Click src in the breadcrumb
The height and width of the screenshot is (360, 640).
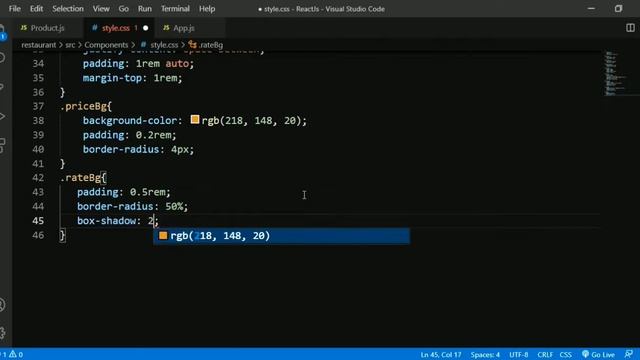tap(70, 45)
